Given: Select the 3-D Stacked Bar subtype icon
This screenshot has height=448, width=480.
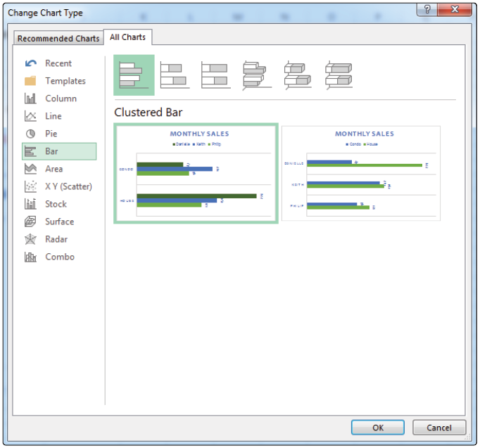Looking at the screenshot, I should click(296, 75).
